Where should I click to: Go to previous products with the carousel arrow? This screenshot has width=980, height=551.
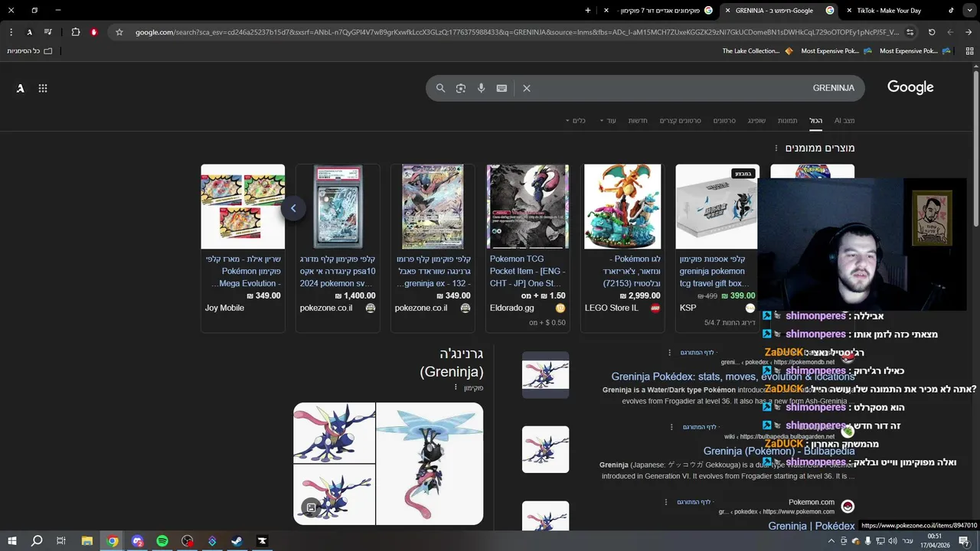(293, 208)
